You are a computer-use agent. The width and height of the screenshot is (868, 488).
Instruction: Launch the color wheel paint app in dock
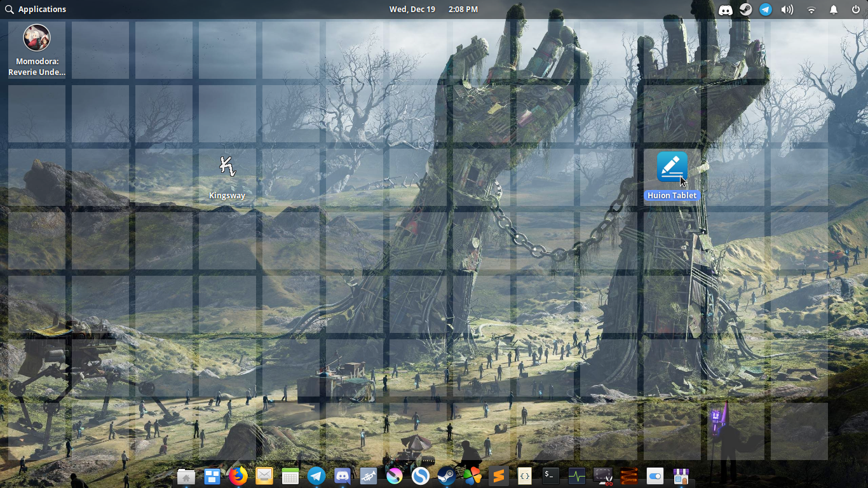(x=395, y=476)
